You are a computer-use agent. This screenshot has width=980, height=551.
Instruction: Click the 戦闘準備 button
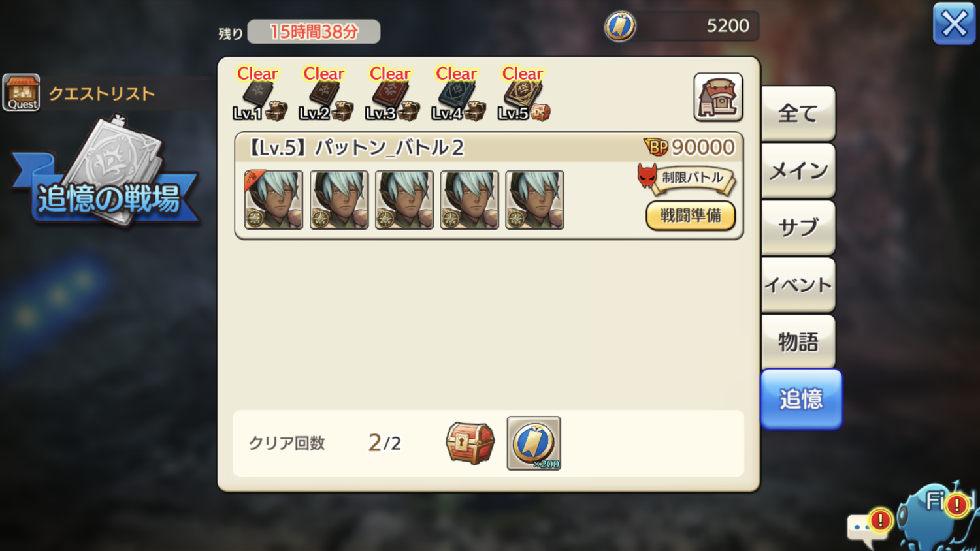691,215
